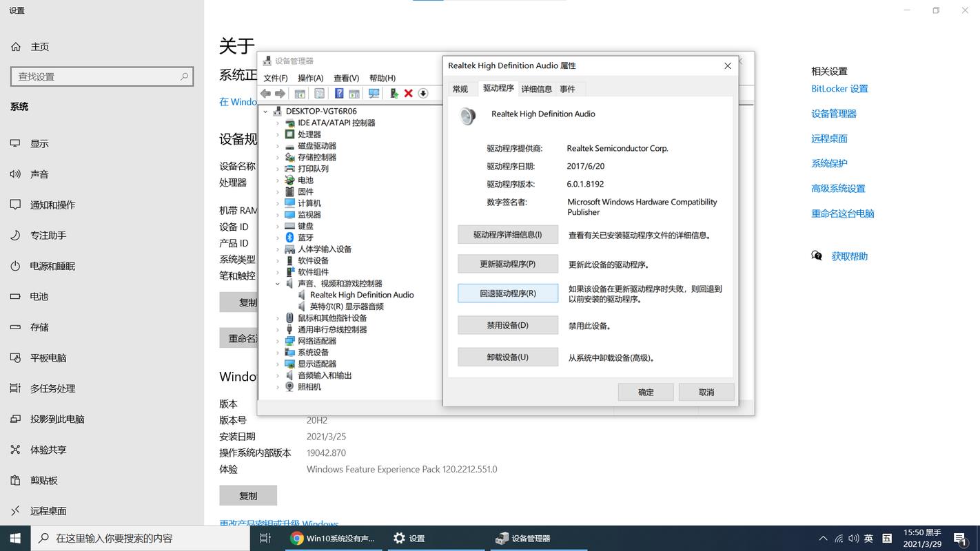Open the BitLocker 设置 link
The height and width of the screenshot is (551, 980).
click(839, 89)
